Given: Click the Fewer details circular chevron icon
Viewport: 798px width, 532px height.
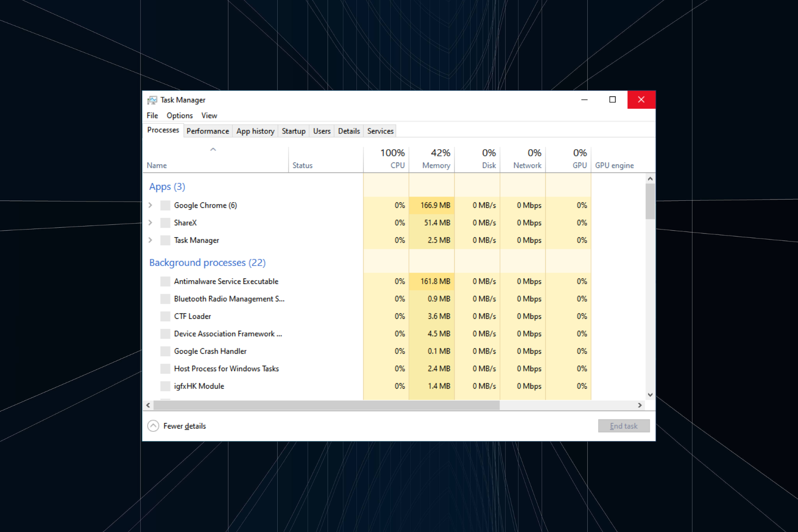Looking at the screenshot, I should tap(153, 426).
